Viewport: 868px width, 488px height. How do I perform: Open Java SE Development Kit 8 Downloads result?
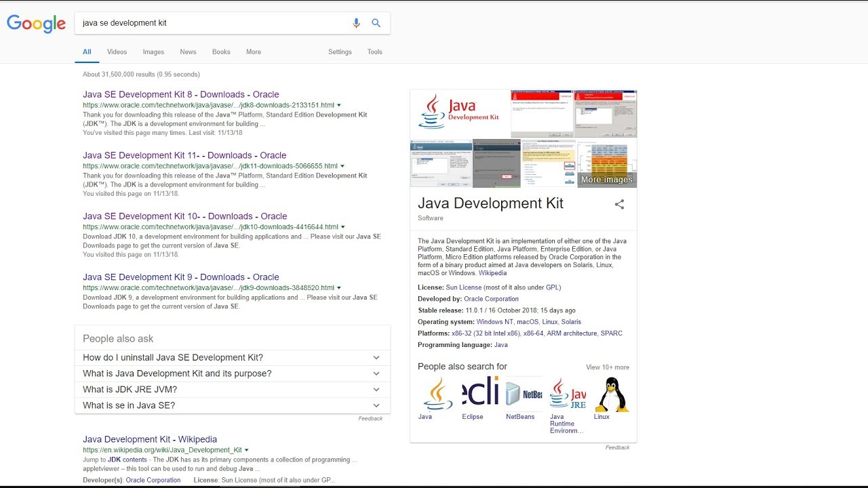(x=181, y=95)
